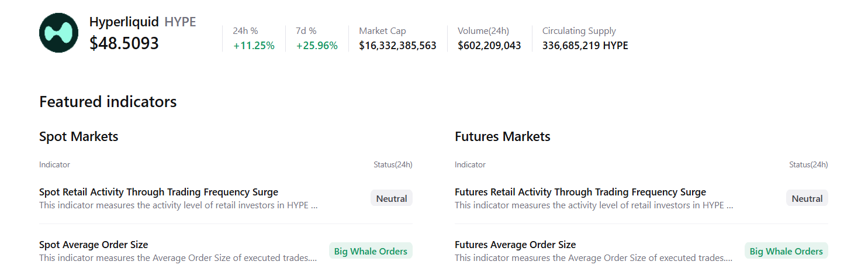The width and height of the screenshot is (868, 275).
Task: Click the Spot Markets section heading
Action: point(79,137)
